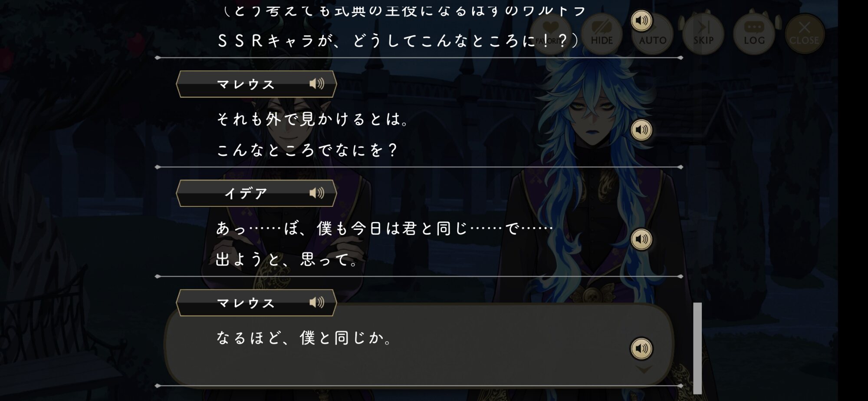Hide the dialogue interface with HIDE
Image resolution: width=868 pixels, height=401 pixels.
coord(602,33)
